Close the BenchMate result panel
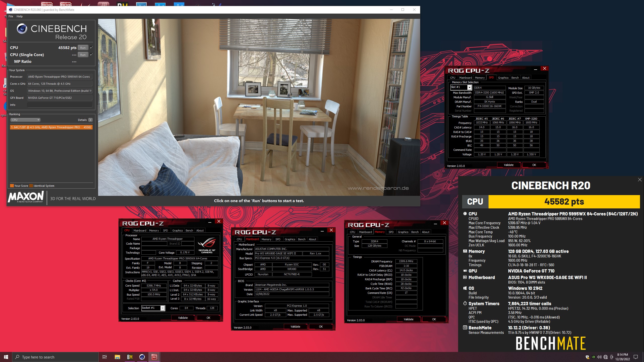This screenshot has height=362, width=644. 640,179
